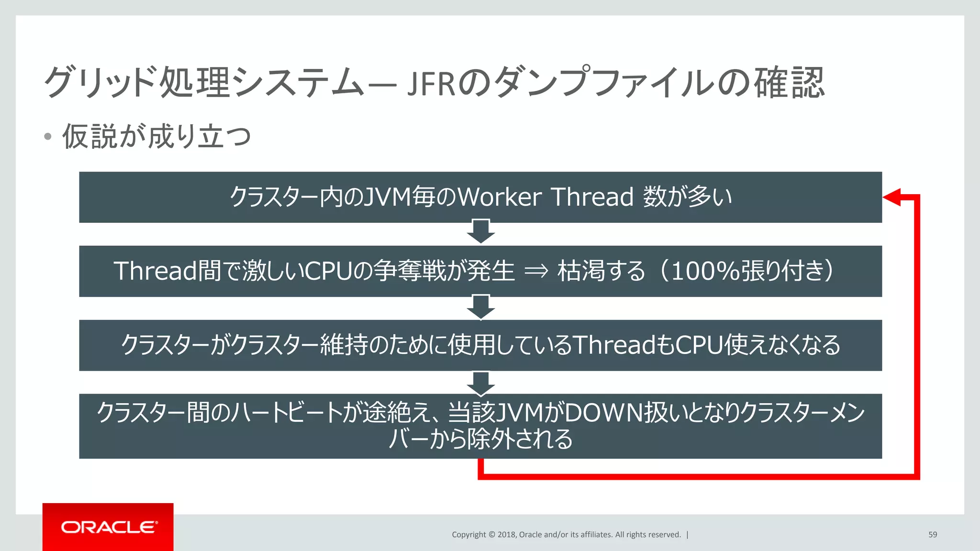The width and height of the screenshot is (980, 551).
Task: Select the box about Worker Thread count
Action: click(480, 197)
